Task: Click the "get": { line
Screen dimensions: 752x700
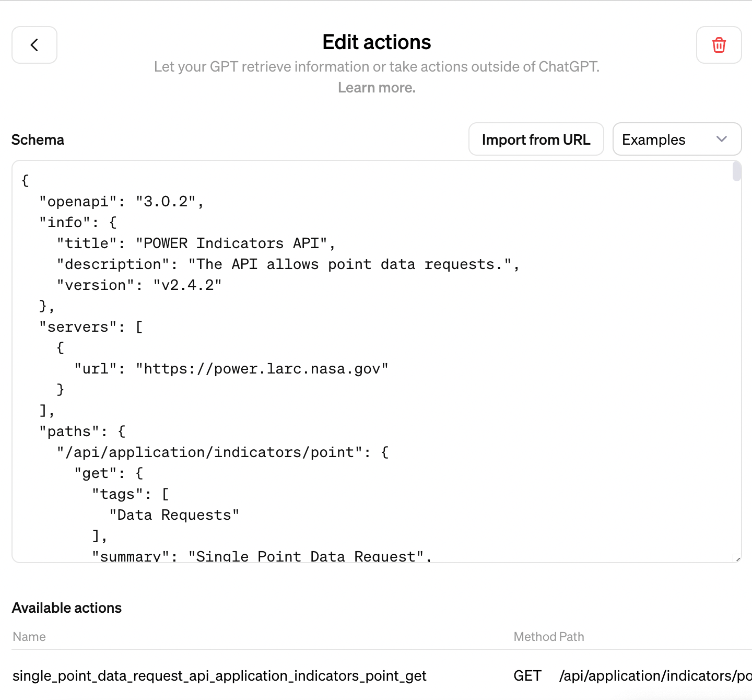Action: 109,473
